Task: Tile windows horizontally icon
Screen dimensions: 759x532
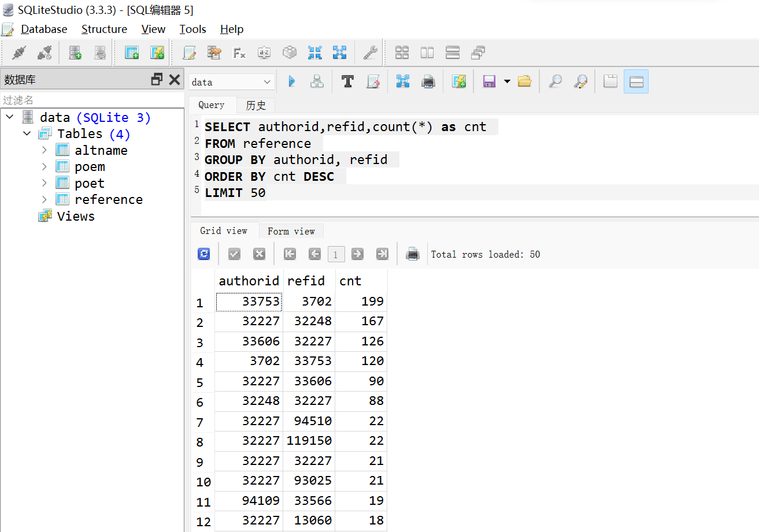Action: 453,53
